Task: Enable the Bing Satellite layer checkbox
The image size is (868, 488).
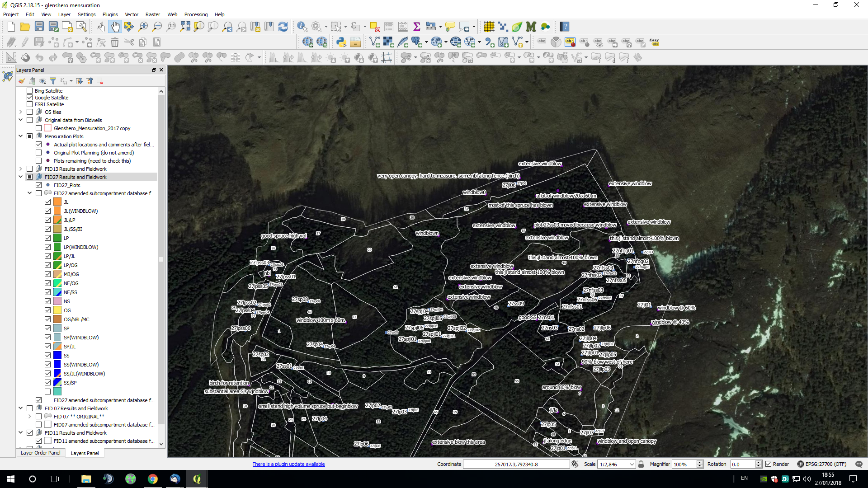Action: click(30, 91)
